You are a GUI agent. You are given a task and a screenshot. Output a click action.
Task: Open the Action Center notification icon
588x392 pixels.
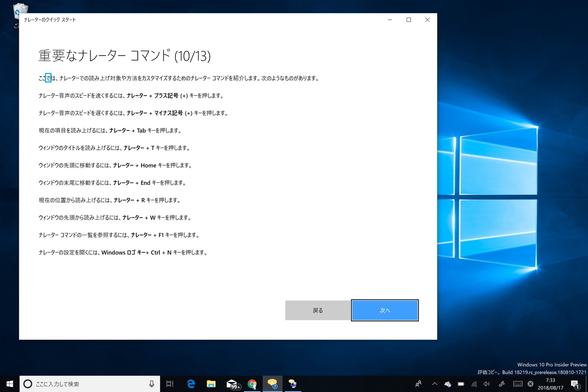(575, 384)
